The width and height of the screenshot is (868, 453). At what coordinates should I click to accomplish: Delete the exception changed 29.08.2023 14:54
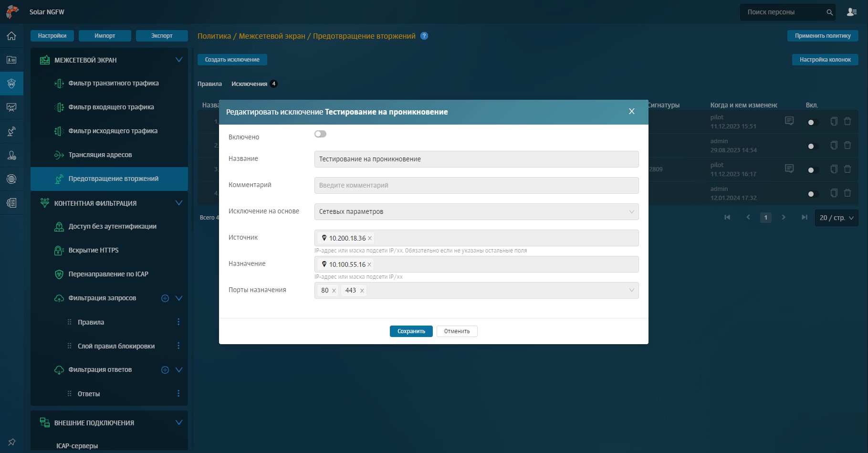tap(847, 145)
